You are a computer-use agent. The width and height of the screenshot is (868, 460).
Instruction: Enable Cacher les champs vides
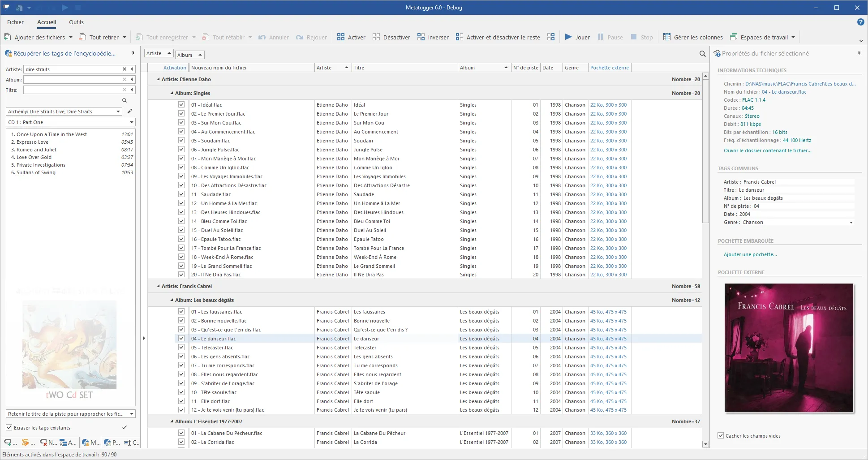click(720, 435)
